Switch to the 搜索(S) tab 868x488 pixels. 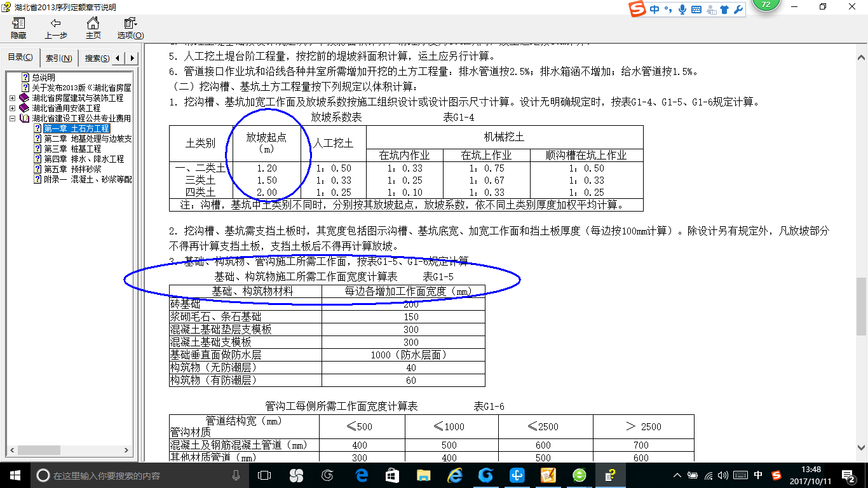tap(97, 58)
